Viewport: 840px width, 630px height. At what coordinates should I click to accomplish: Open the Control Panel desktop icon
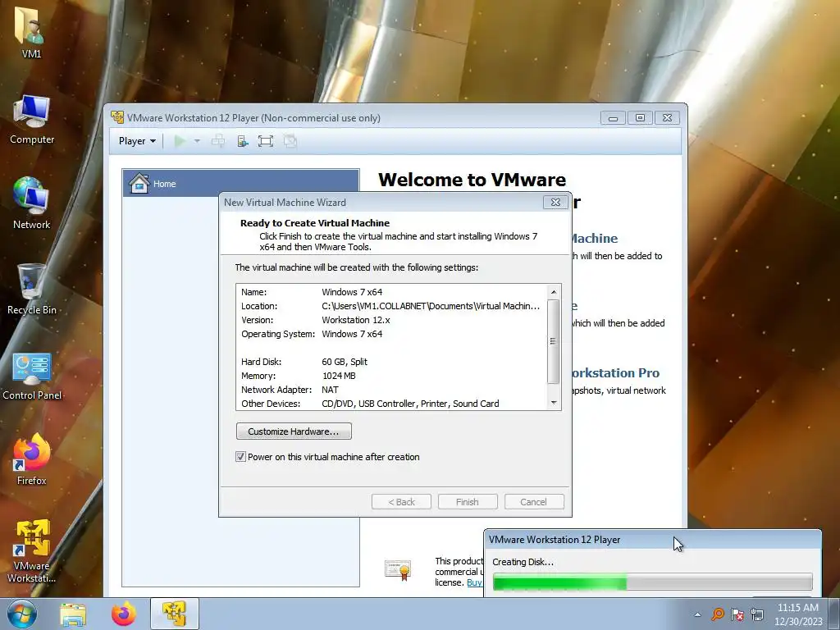(x=32, y=376)
